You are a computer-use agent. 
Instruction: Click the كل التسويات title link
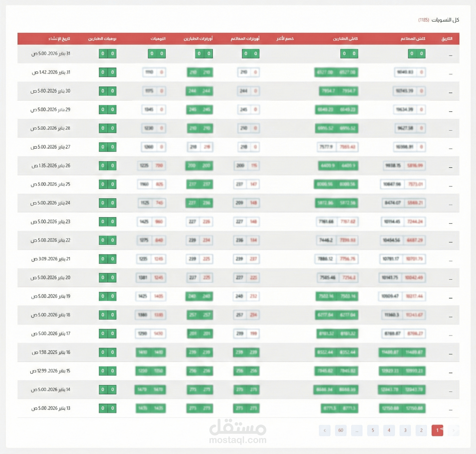tap(445, 20)
